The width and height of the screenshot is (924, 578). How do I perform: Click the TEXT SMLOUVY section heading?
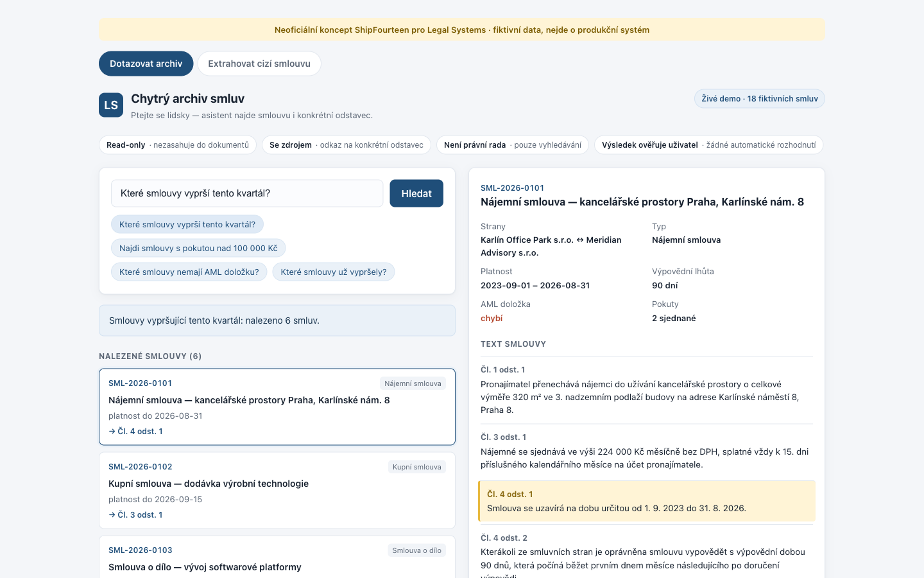tap(513, 344)
